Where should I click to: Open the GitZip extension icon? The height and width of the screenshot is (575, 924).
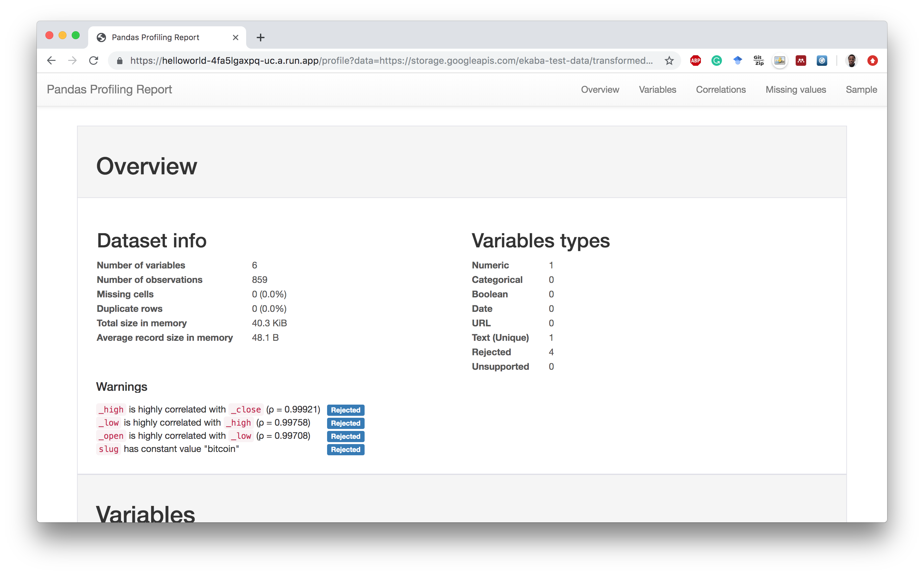(x=758, y=61)
